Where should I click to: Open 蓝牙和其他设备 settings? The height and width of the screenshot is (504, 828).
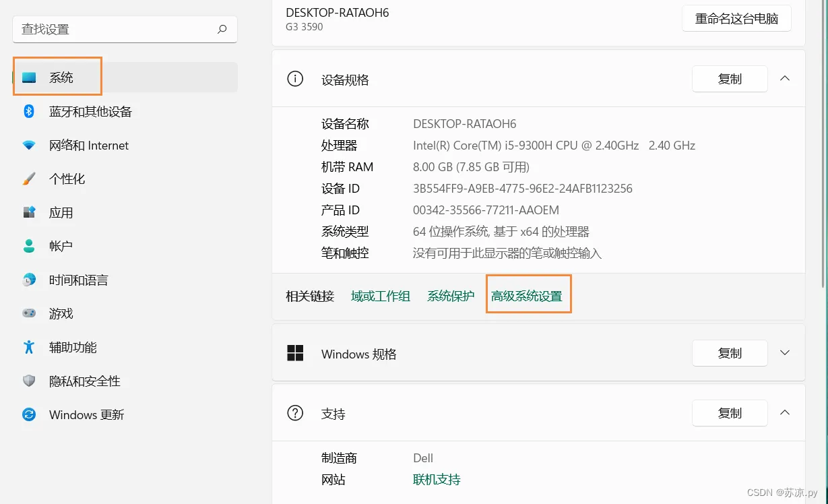(125, 111)
